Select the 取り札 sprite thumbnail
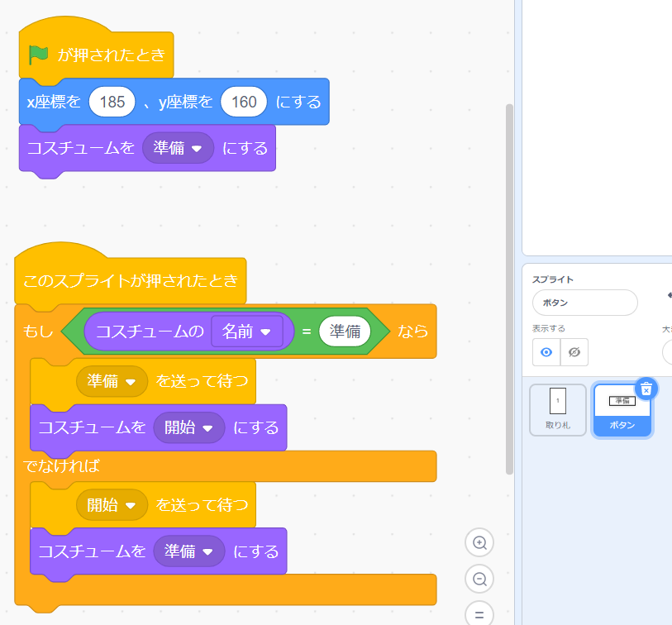This screenshot has height=625, width=672. [x=558, y=410]
